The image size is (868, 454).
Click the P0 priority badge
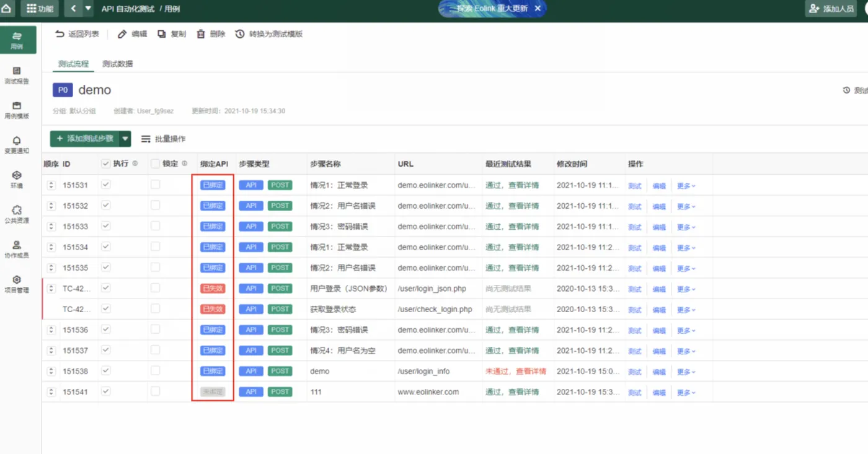pyautogui.click(x=63, y=90)
